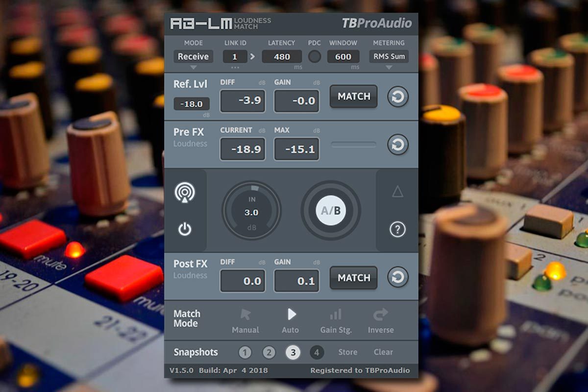Viewport: 588px width, 392px height.
Task: Click Pre FX CURRENT value -18.9
Action: click(243, 149)
